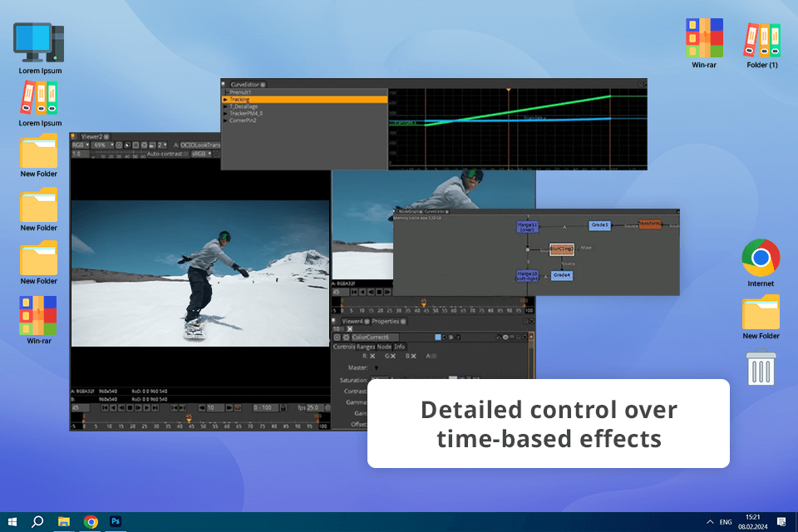Expand CornerPin2 in CurveEditor tree
798x532 pixels.
coord(225,121)
